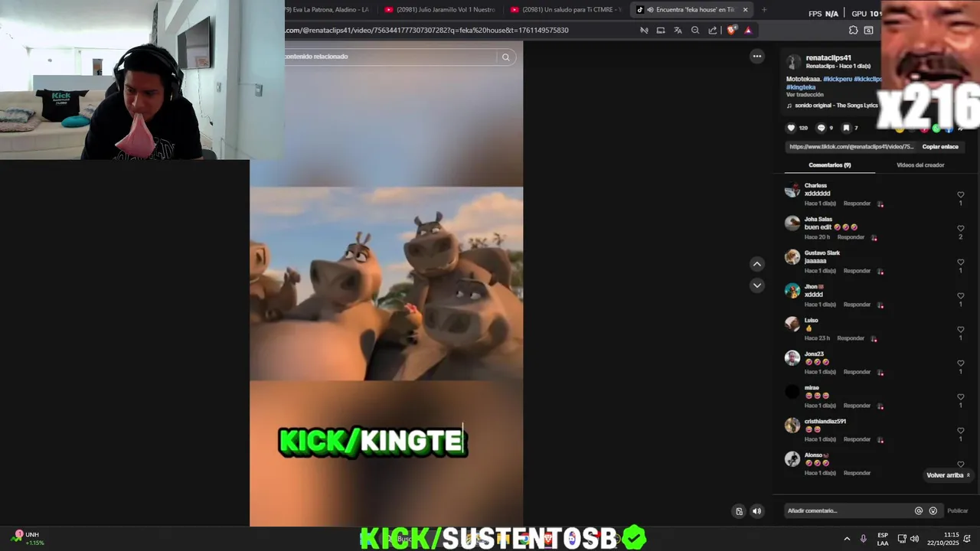The height and width of the screenshot is (551, 980).
Task: Click the browser cast/screen icon in address bar
Action: [661, 31]
